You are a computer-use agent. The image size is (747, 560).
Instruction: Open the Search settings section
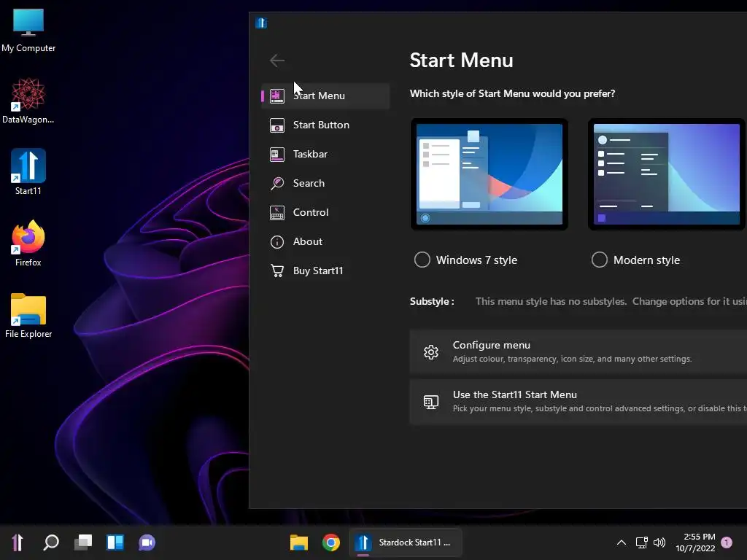tap(325, 183)
